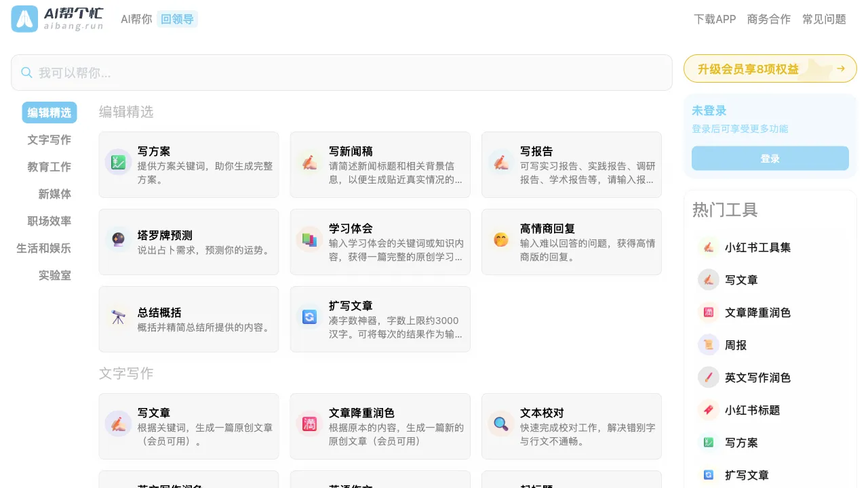868x488 pixels.
Task: Click 英文写作润色 label in hot tools
Action: 757,378
